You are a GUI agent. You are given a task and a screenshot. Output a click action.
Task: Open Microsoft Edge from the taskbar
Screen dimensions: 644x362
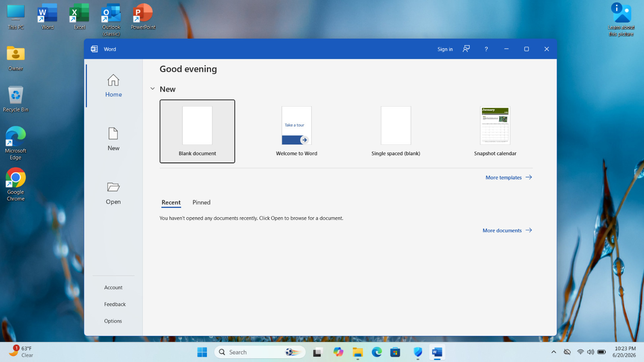pyautogui.click(x=377, y=352)
